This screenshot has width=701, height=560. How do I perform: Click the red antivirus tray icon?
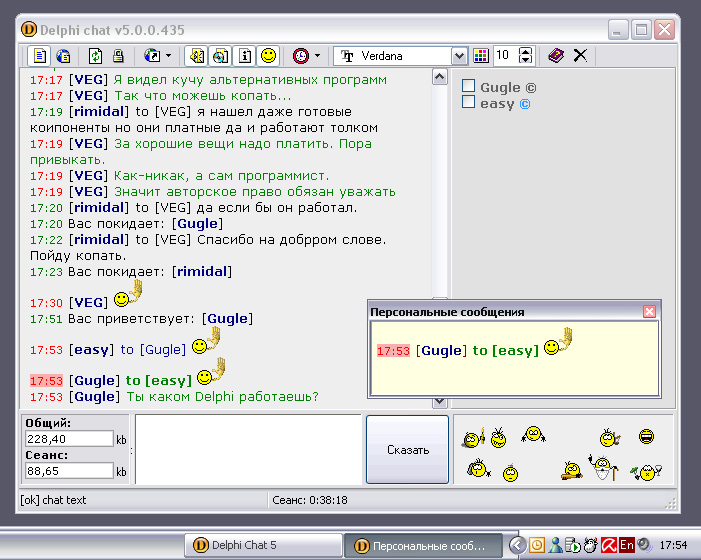click(609, 545)
